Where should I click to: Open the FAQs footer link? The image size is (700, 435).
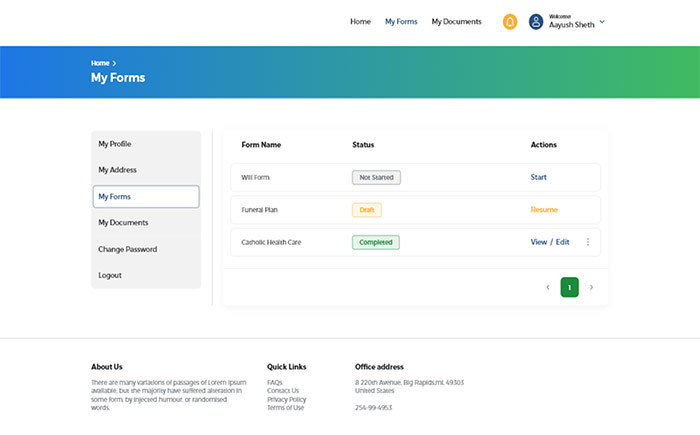275,383
